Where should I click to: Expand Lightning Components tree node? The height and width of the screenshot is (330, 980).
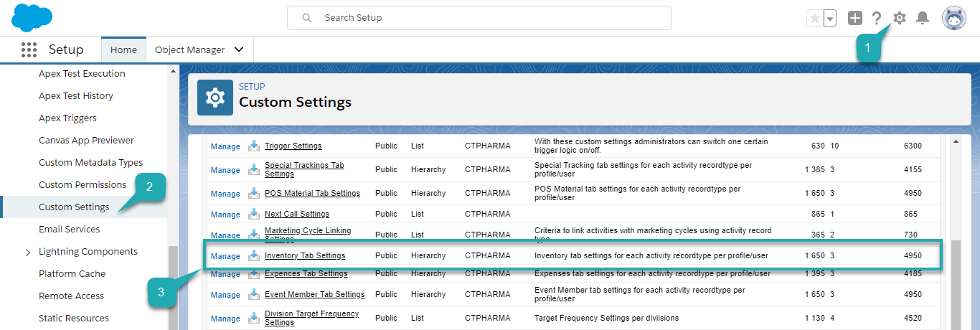click(28, 252)
